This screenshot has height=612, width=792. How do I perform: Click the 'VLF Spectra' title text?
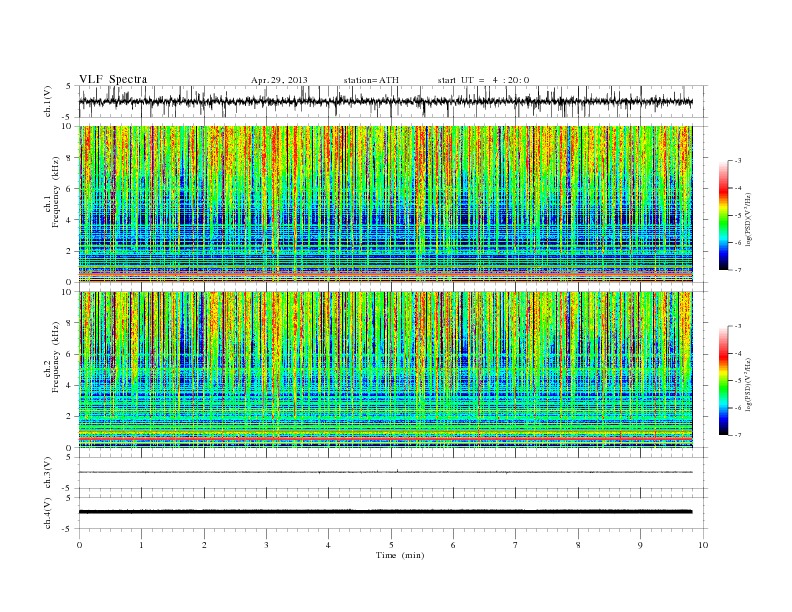coord(113,79)
